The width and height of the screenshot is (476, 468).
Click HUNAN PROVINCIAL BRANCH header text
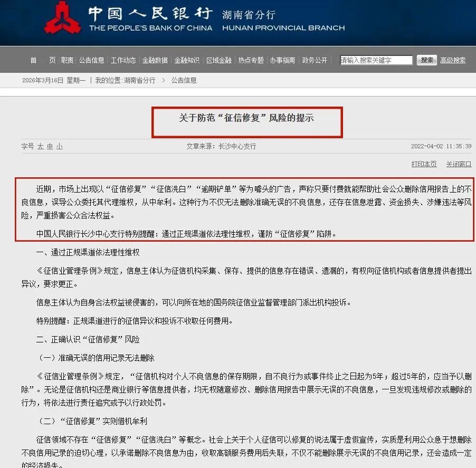[283, 28]
